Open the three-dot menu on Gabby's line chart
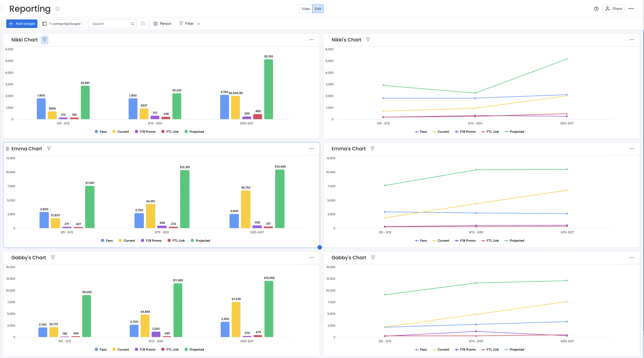This screenshot has width=644, height=358. 632,257
